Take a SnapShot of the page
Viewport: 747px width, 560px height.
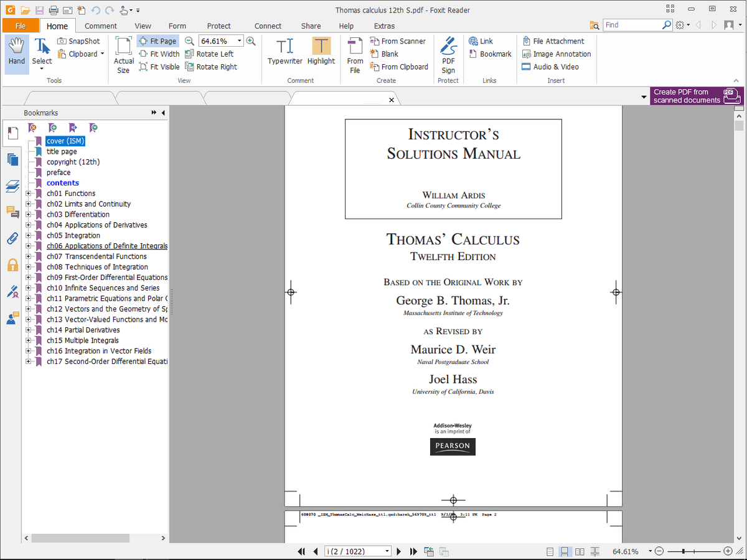point(78,41)
